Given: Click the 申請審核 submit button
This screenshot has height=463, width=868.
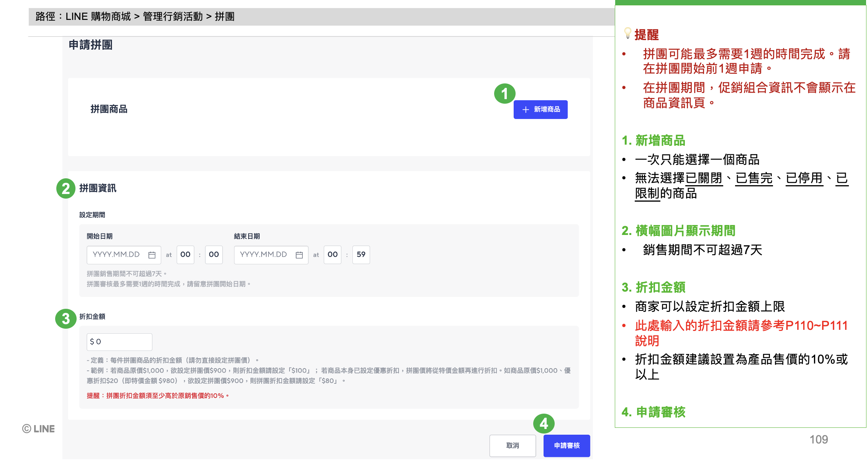Looking at the screenshot, I should (x=567, y=445).
